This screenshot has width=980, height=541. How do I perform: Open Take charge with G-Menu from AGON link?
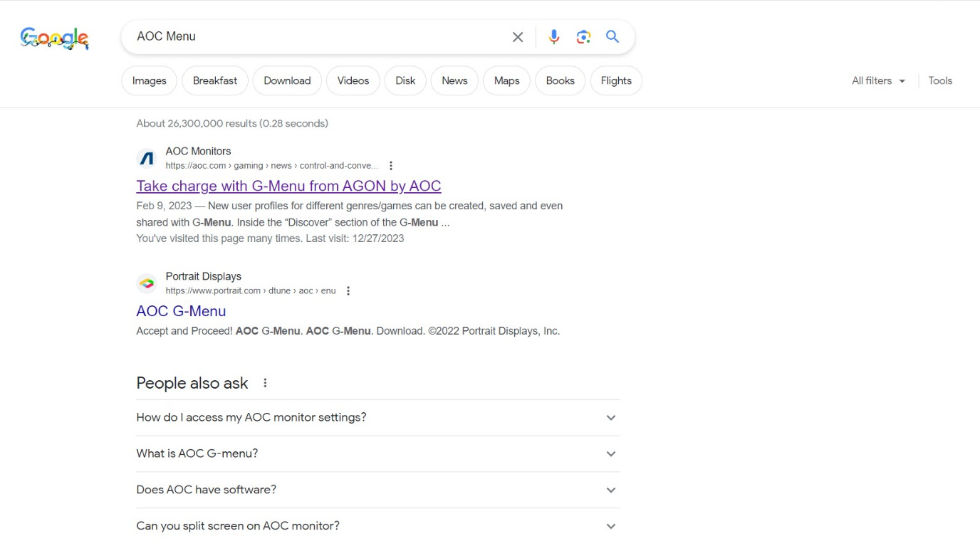coord(288,186)
